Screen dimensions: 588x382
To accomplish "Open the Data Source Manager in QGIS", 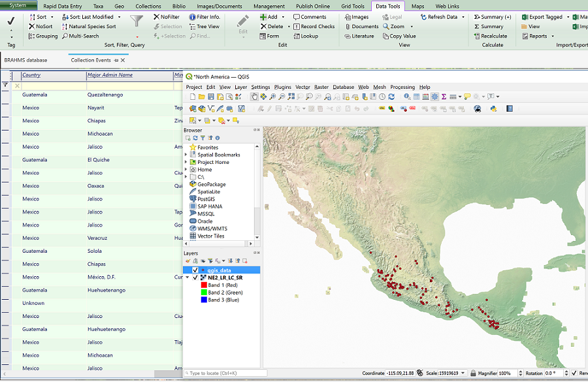I will pyautogui.click(x=193, y=108).
